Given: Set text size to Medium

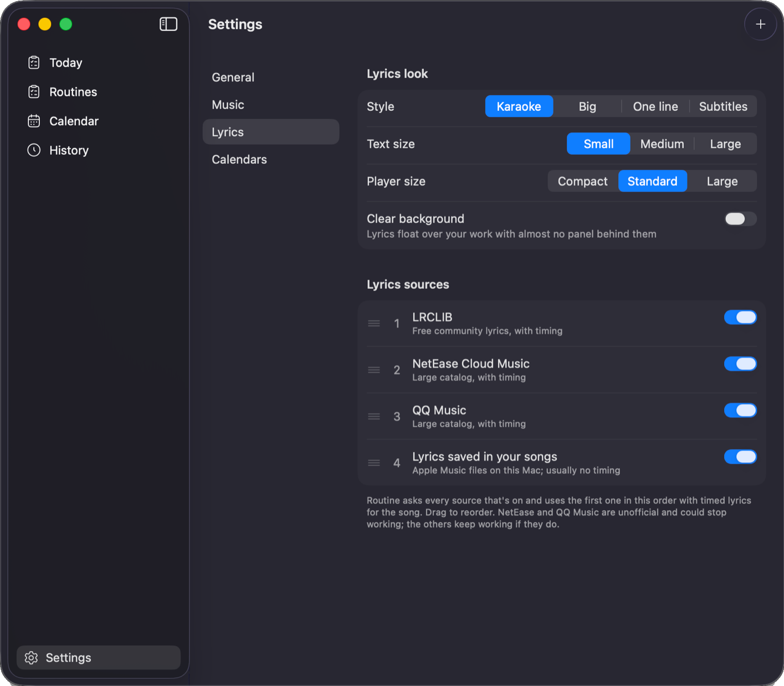Looking at the screenshot, I should (662, 144).
